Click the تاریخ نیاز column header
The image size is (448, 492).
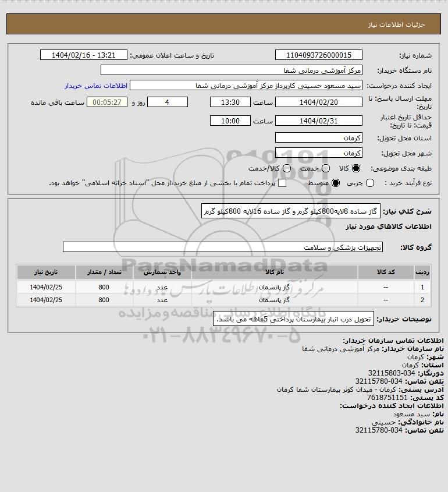click(x=46, y=272)
